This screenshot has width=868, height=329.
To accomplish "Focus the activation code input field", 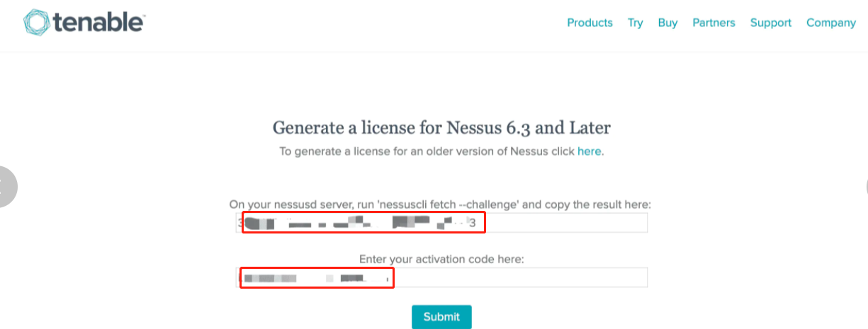I will (441, 277).
